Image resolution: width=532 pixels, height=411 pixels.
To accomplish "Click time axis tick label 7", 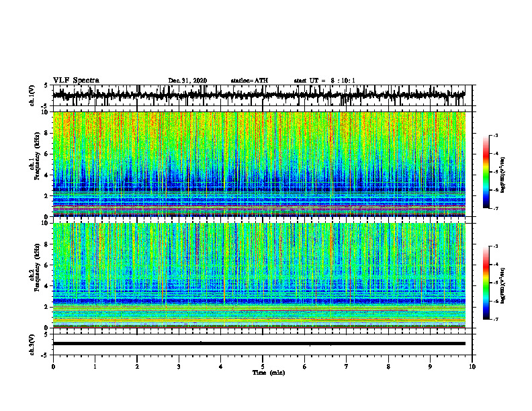I will 347,367.
